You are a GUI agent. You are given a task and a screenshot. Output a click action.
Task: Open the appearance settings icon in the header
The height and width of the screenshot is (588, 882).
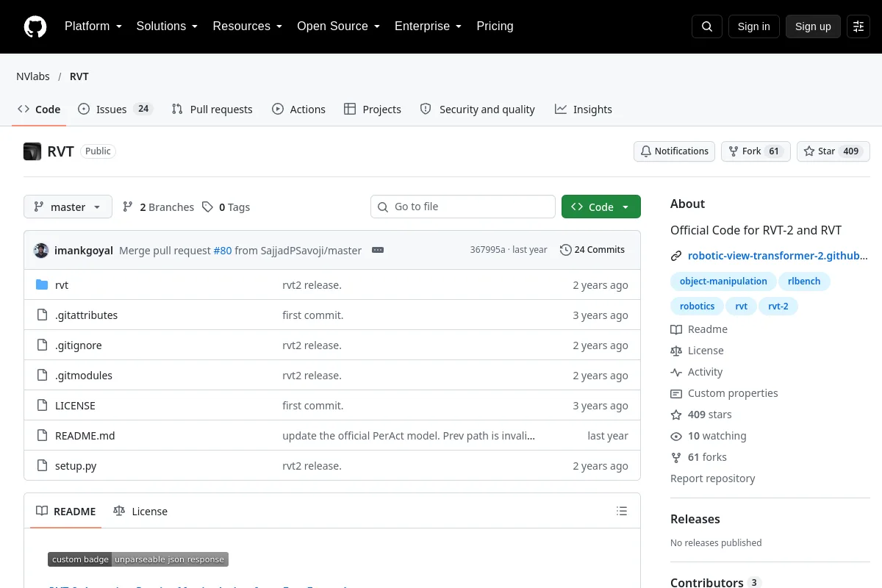(858, 26)
